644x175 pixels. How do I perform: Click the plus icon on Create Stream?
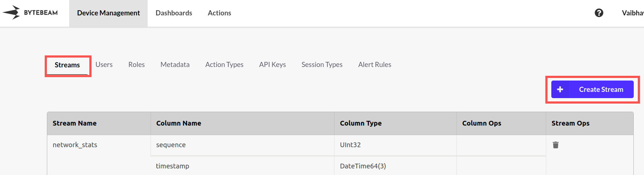point(560,89)
